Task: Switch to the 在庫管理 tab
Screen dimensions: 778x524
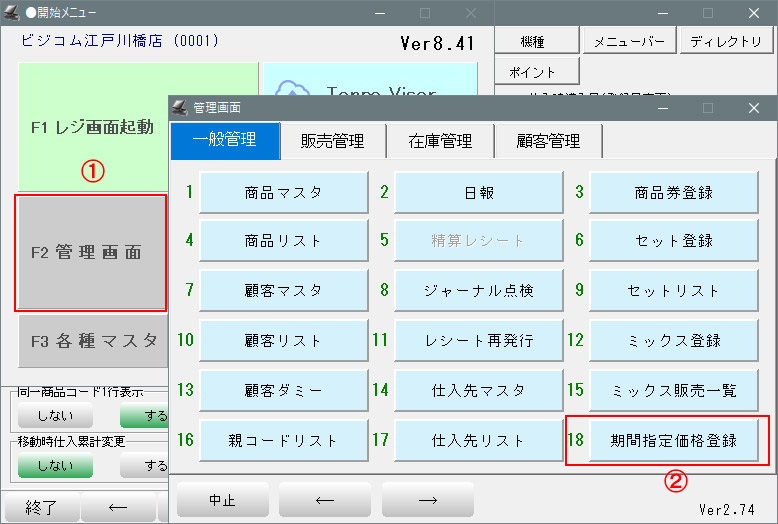Action: point(439,141)
